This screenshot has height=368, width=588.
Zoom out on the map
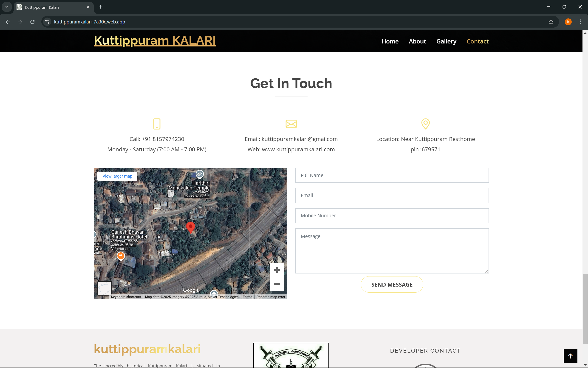point(277,284)
